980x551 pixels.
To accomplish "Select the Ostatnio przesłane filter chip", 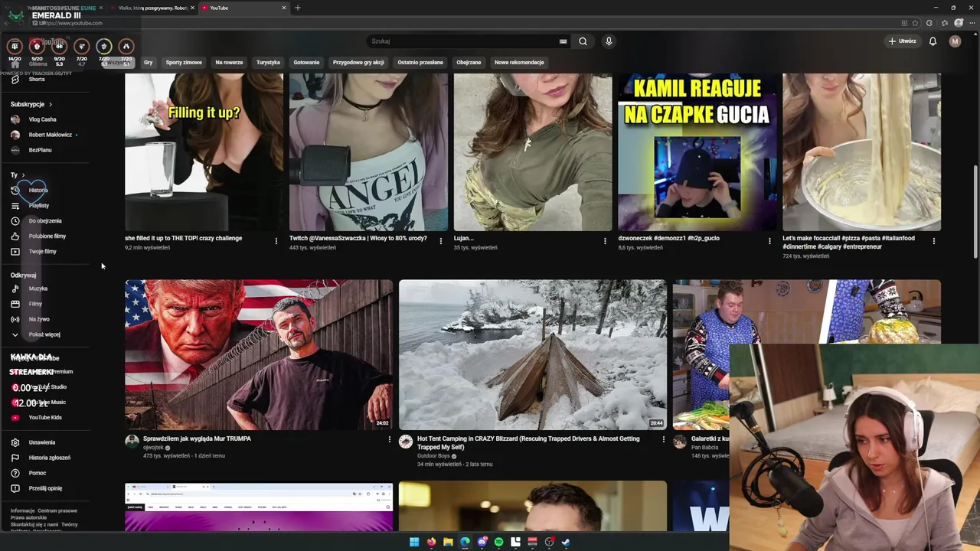I will (420, 62).
